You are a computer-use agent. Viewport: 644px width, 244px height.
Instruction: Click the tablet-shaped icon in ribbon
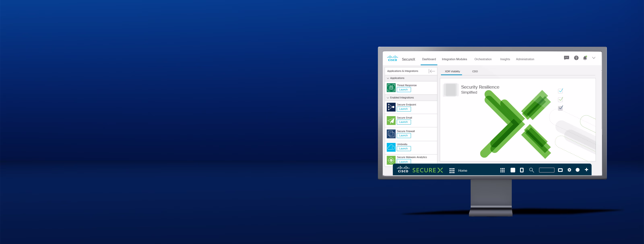(522, 170)
